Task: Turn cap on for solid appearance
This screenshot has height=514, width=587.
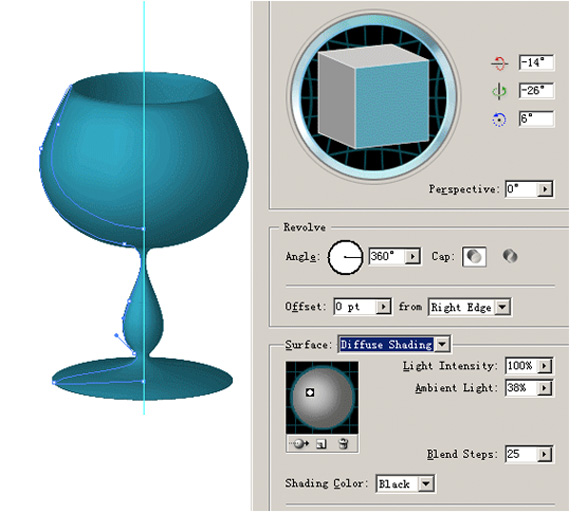Action: click(x=474, y=257)
